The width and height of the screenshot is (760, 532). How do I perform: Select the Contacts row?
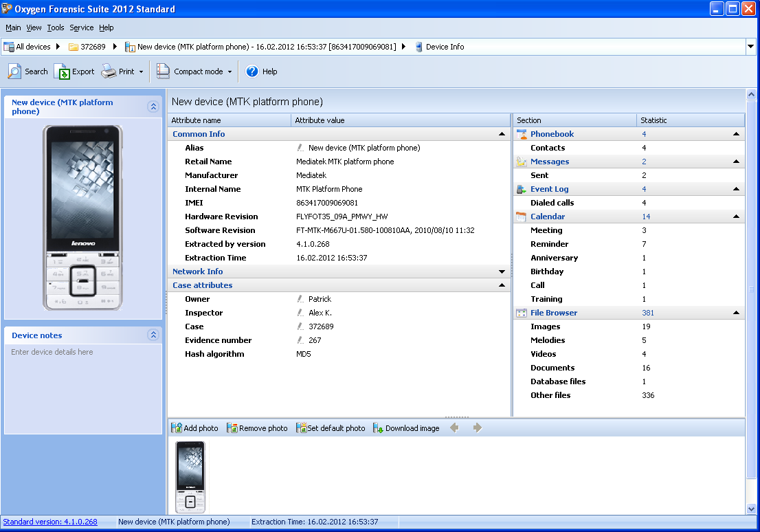tap(629, 148)
